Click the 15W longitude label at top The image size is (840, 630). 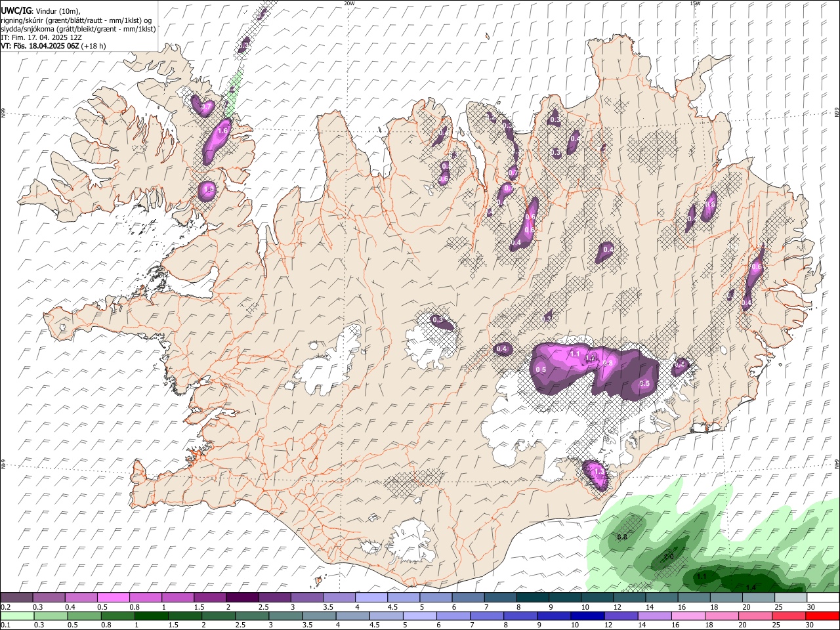[x=695, y=3]
